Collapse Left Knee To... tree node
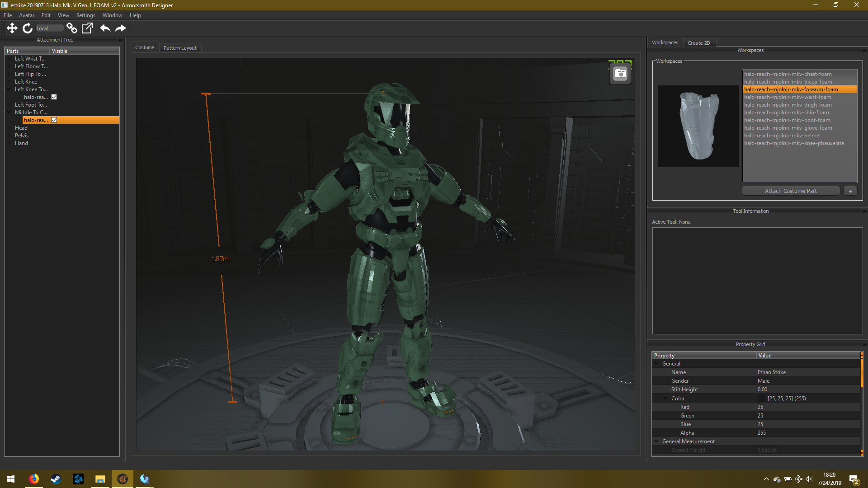The image size is (868, 488). click(9, 89)
